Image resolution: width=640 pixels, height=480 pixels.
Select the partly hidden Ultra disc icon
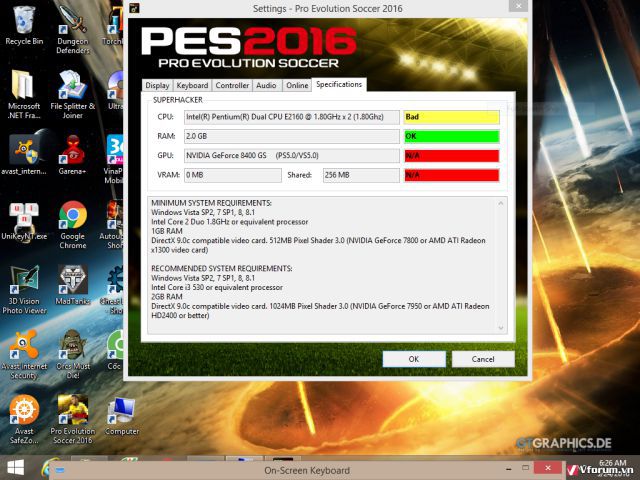pyautogui.click(x=115, y=91)
